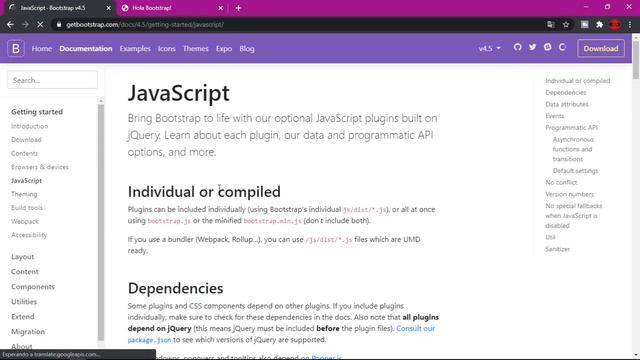The image size is (640, 360).
Task: Open the JavaScript sidebar link
Action: (27, 180)
